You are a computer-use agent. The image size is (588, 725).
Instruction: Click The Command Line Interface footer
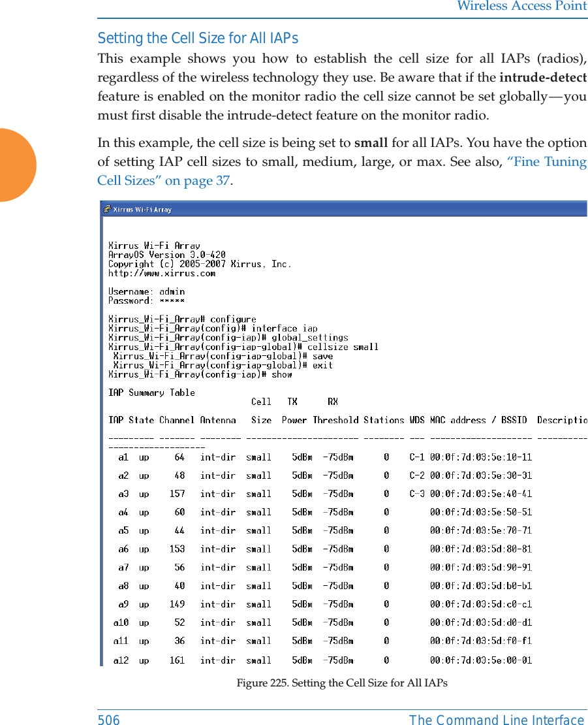497,719
